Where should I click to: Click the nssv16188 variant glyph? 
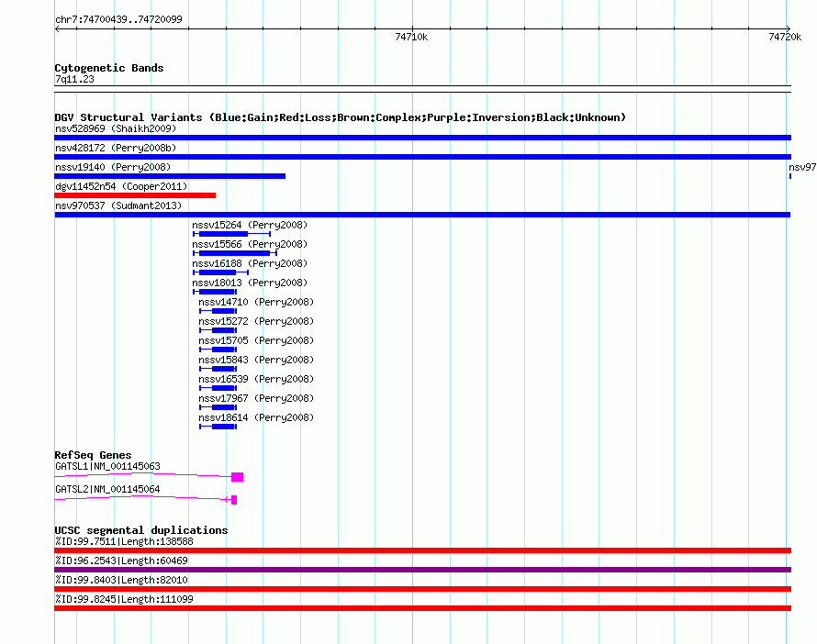pos(221,272)
